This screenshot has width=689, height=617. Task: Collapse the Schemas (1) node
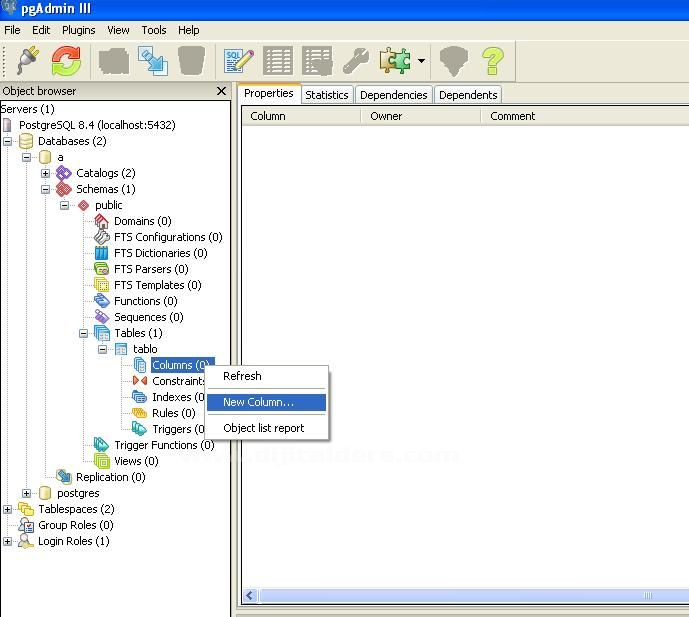click(x=45, y=189)
